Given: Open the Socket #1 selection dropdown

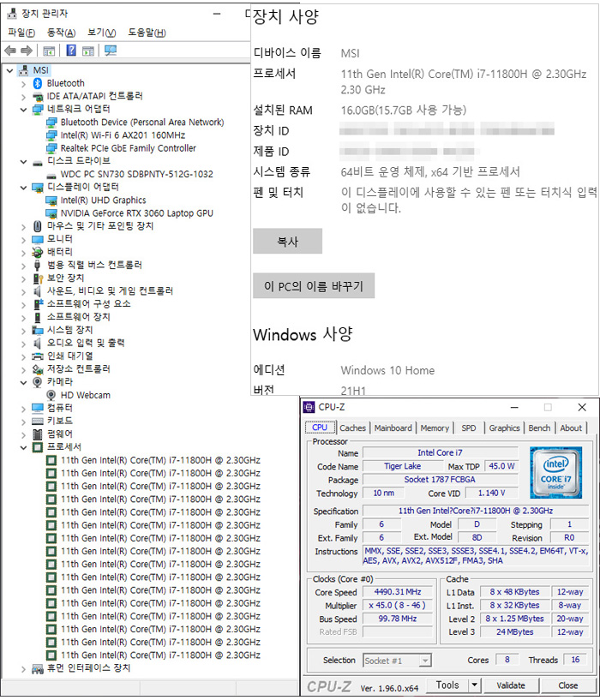Looking at the screenshot, I should click(x=425, y=661).
